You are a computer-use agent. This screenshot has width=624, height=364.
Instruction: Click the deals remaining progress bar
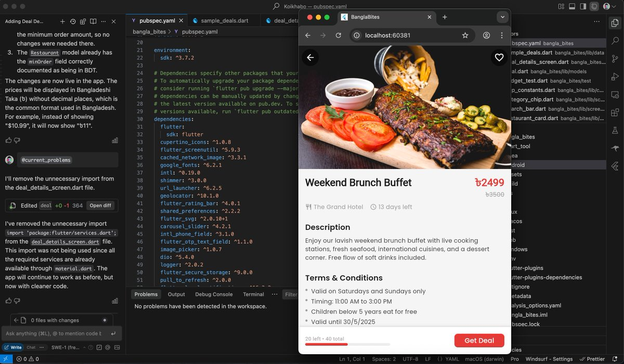347,344
